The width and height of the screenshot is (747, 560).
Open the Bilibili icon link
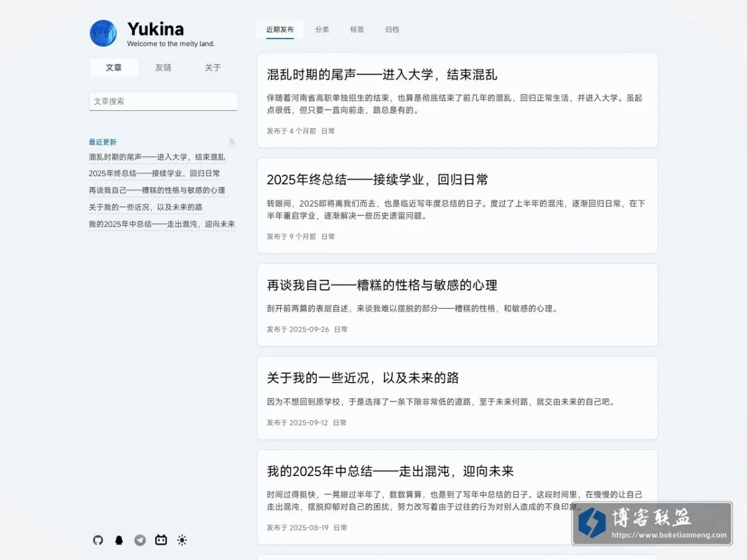[x=161, y=540]
